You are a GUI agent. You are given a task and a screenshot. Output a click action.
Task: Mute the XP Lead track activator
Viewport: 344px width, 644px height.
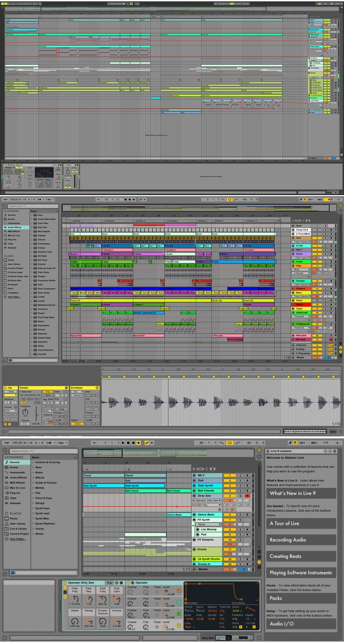(317, 339)
